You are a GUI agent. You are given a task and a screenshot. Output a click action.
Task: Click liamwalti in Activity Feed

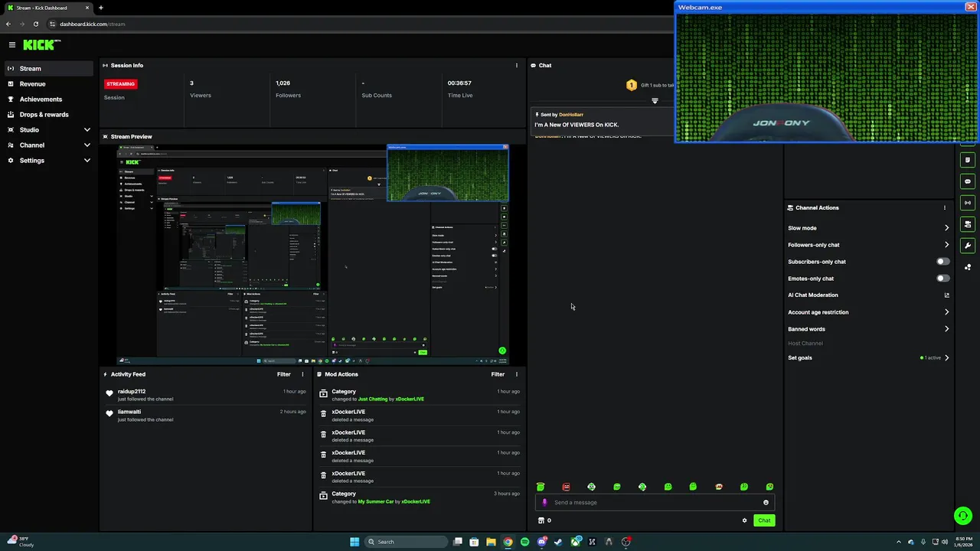(x=129, y=412)
